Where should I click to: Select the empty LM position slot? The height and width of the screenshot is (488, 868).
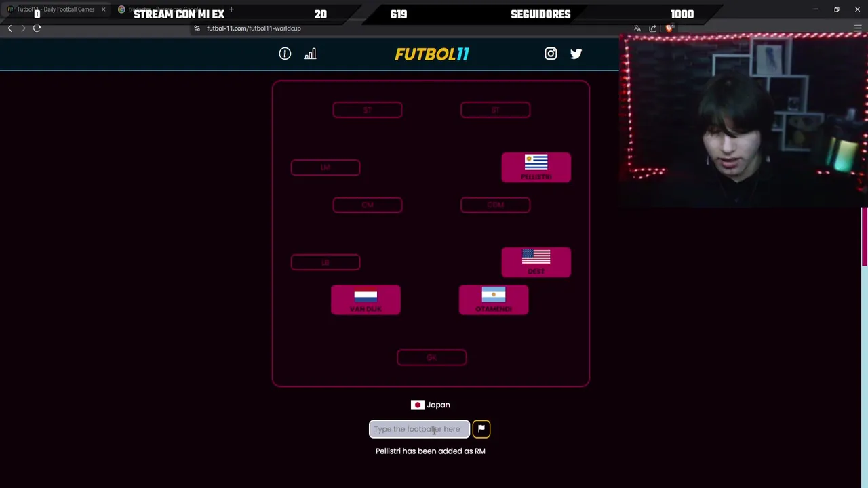[x=325, y=167]
